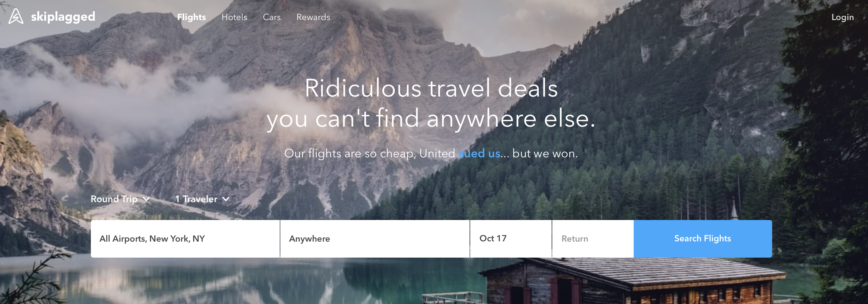Viewport: 868px width, 304px height.
Task: Open the Flights tab
Action: [x=191, y=17]
